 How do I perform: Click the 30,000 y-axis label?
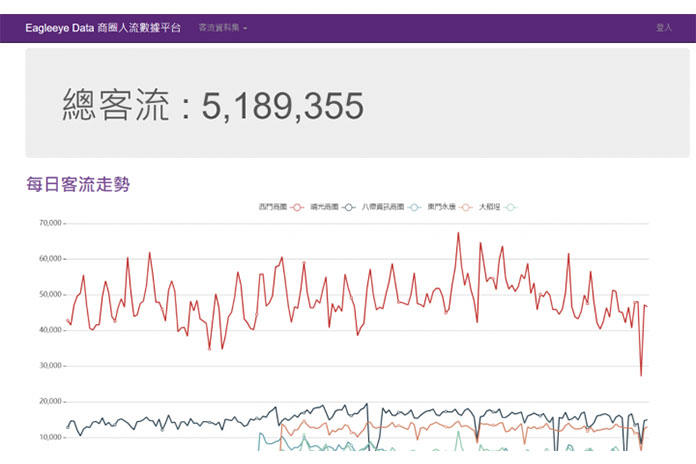point(50,366)
